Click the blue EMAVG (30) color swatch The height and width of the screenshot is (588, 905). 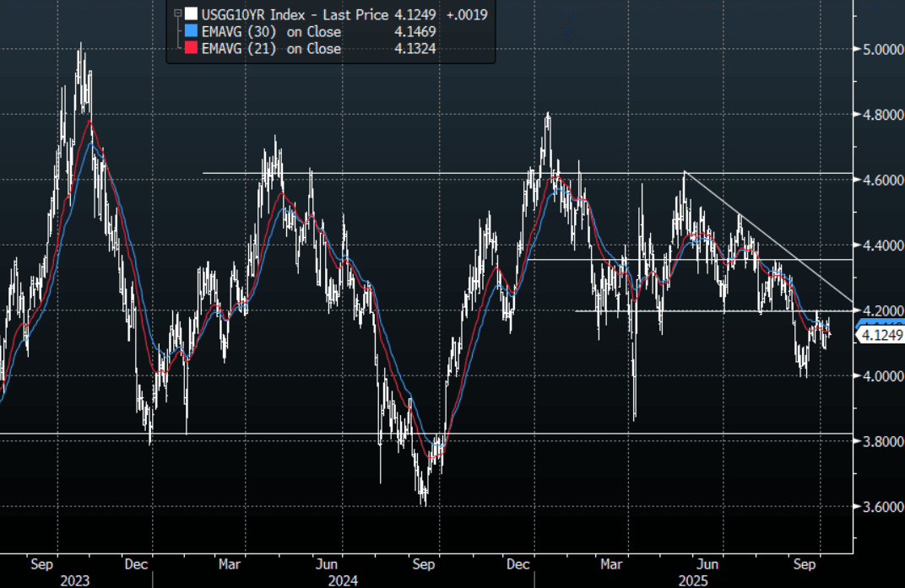point(191,31)
